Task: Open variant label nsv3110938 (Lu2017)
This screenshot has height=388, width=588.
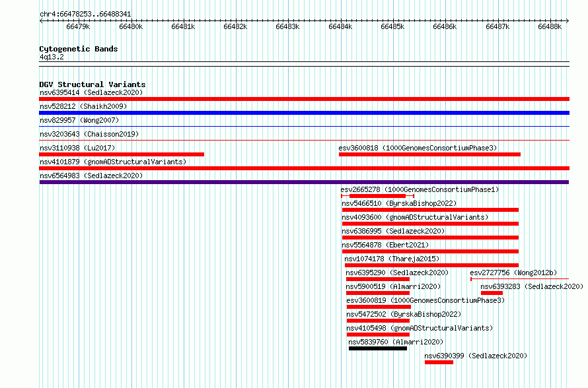Action: click(77, 148)
